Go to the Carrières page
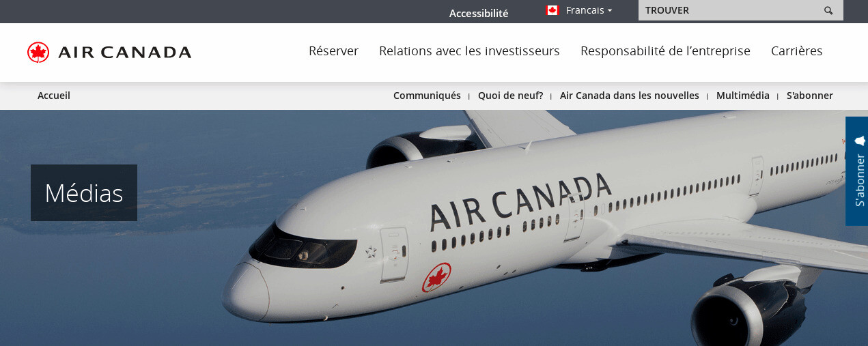Screen dimensions: 868x346 pos(796,51)
